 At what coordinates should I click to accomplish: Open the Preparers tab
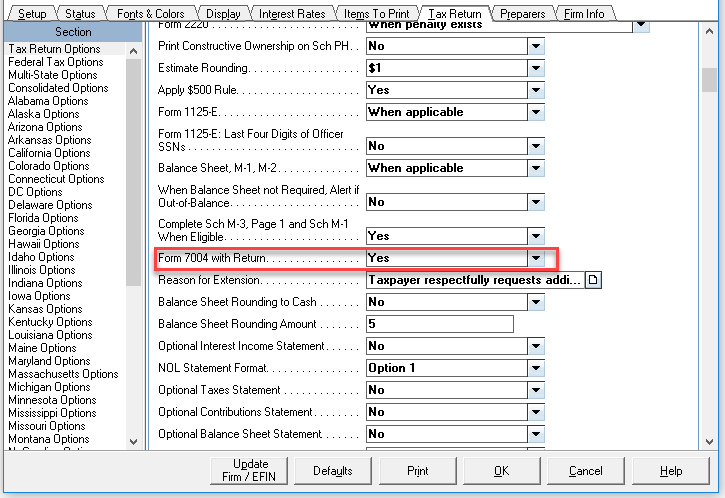pyautogui.click(x=522, y=14)
